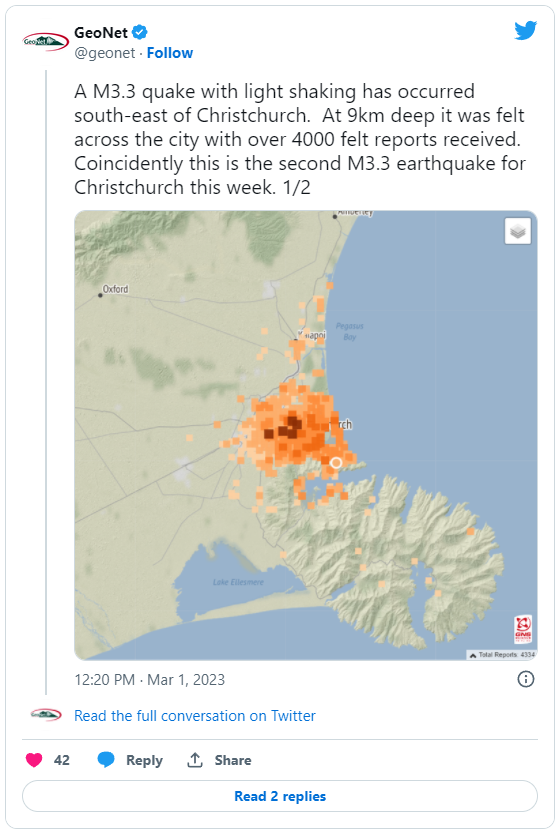Click the blue verified badge beside GeoNet
Image resolution: width=559 pixels, height=835 pixels.
click(139, 32)
